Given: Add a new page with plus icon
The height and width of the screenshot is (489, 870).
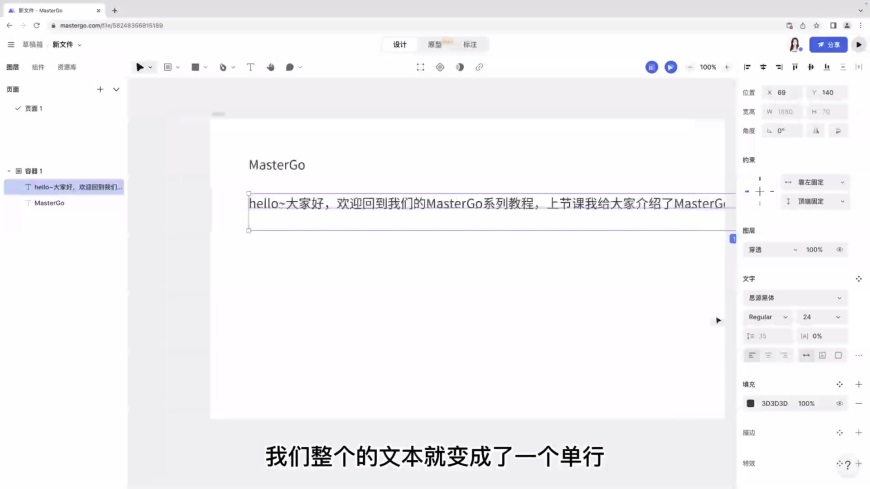Looking at the screenshot, I should point(100,89).
